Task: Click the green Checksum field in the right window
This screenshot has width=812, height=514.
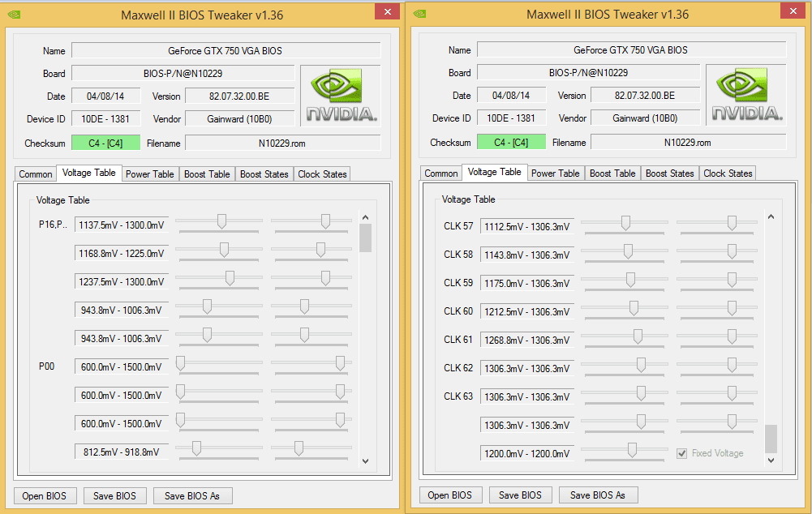Action: [x=511, y=143]
